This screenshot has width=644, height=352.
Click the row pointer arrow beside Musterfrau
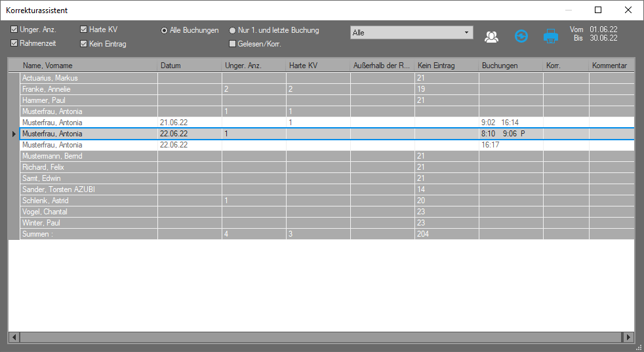tap(14, 134)
